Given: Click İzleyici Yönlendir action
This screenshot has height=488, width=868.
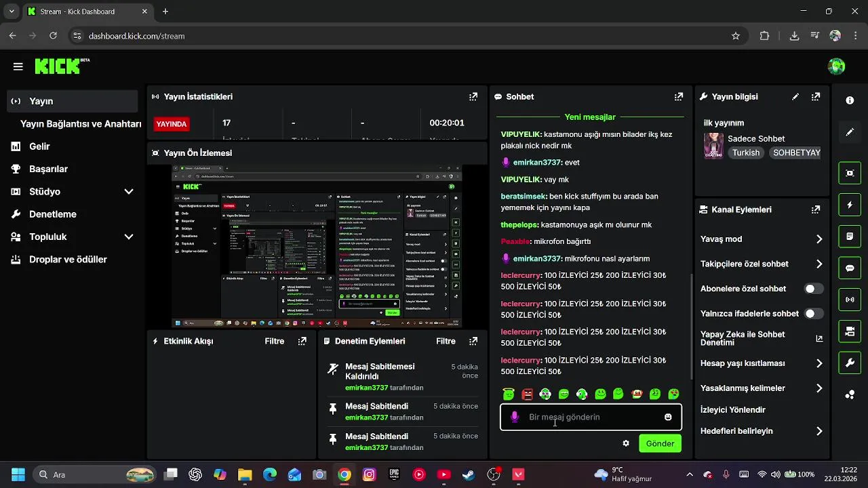Looking at the screenshot, I should click(x=733, y=410).
